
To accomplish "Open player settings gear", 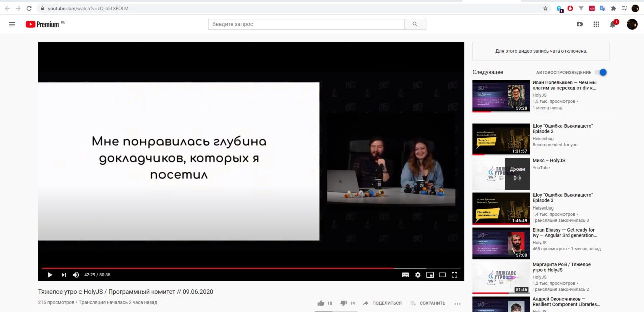I will 418,275.
